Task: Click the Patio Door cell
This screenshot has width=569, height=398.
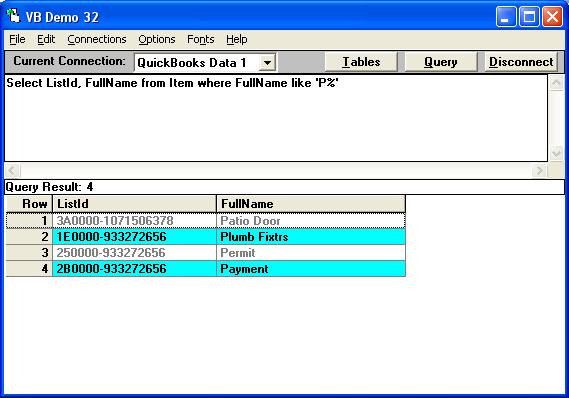Action: coord(311,221)
